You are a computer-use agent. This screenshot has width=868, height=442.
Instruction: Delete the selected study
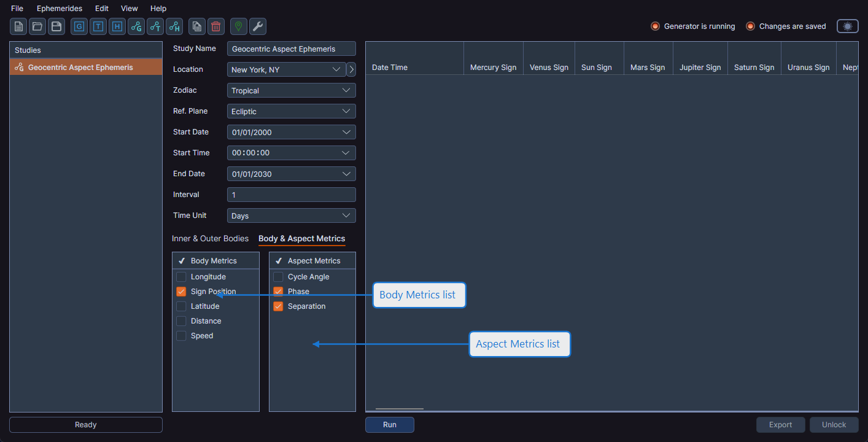(x=215, y=26)
